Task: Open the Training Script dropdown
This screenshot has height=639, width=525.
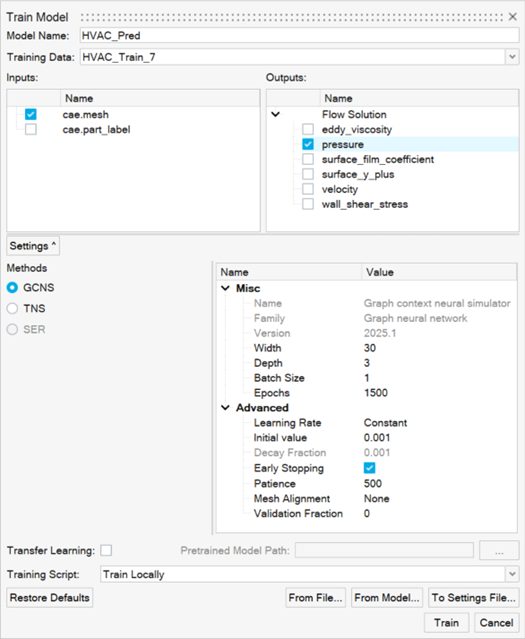Action: [512, 574]
